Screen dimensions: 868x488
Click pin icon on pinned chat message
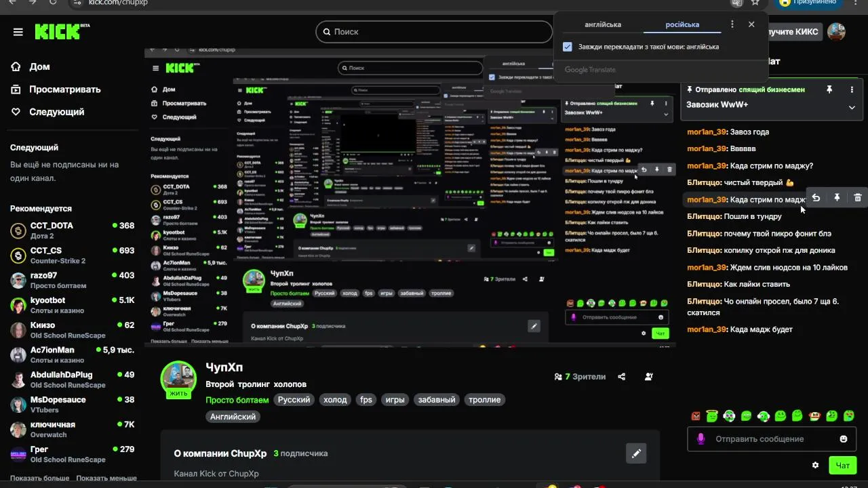829,89
